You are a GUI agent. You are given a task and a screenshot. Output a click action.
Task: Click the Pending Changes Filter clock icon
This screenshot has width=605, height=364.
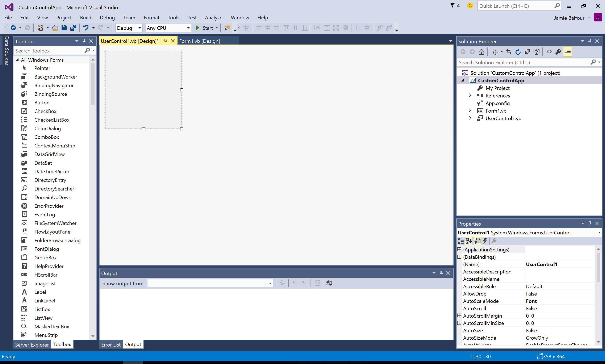pyautogui.click(x=495, y=52)
